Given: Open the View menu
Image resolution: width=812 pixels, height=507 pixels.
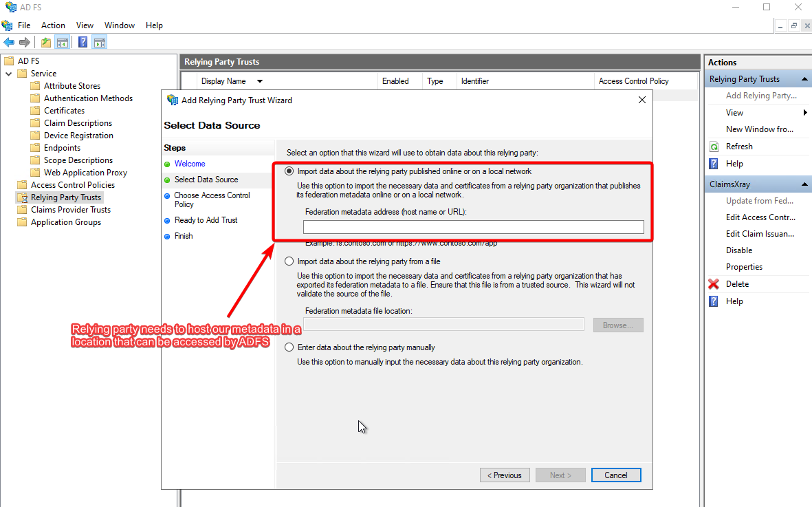Looking at the screenshot, I should [x=85, y=25].
